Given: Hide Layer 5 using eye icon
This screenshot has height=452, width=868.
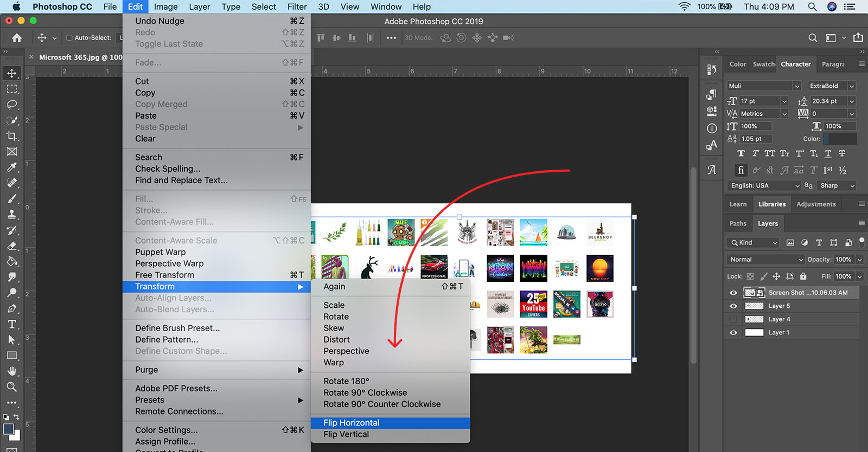Looking at the screenshot, I should (x=733, y=306).
